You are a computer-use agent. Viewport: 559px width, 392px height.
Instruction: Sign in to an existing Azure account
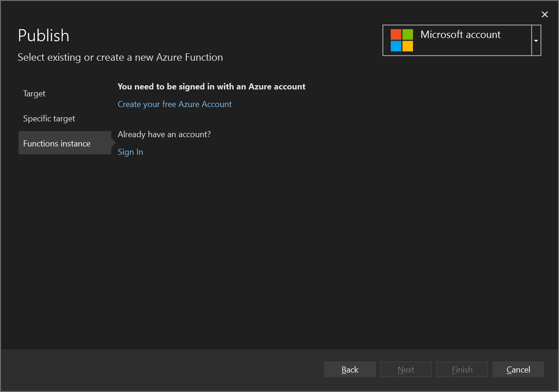[x=130, y=152]
